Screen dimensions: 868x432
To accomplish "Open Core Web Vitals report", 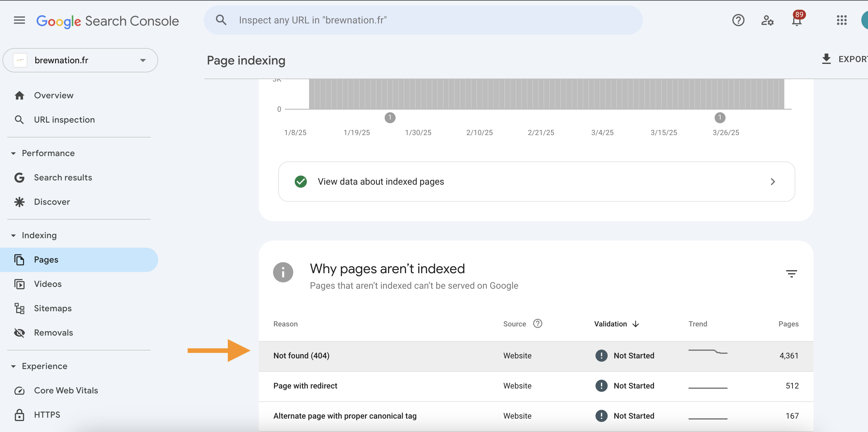I will coord(66,390).
